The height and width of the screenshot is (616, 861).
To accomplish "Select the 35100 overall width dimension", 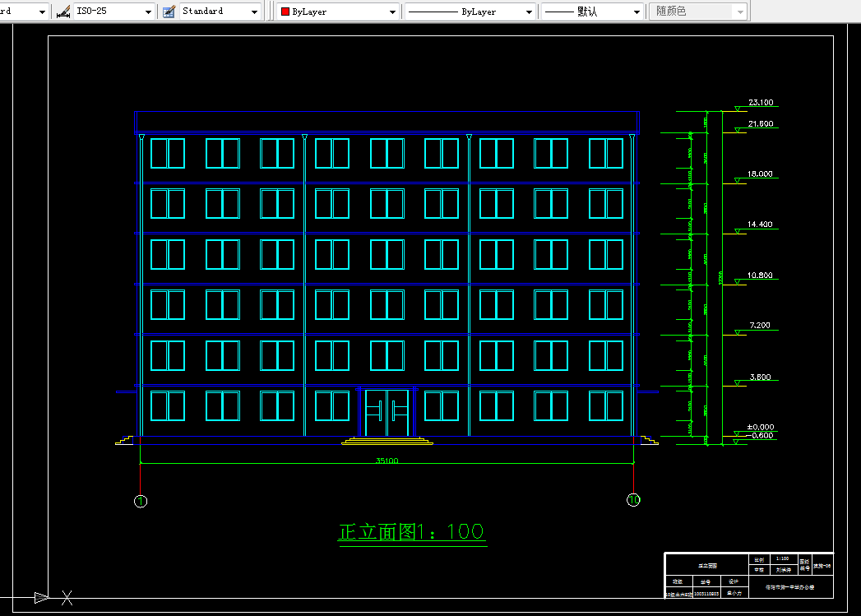I will pyautogui.click(x=387, y=461).
